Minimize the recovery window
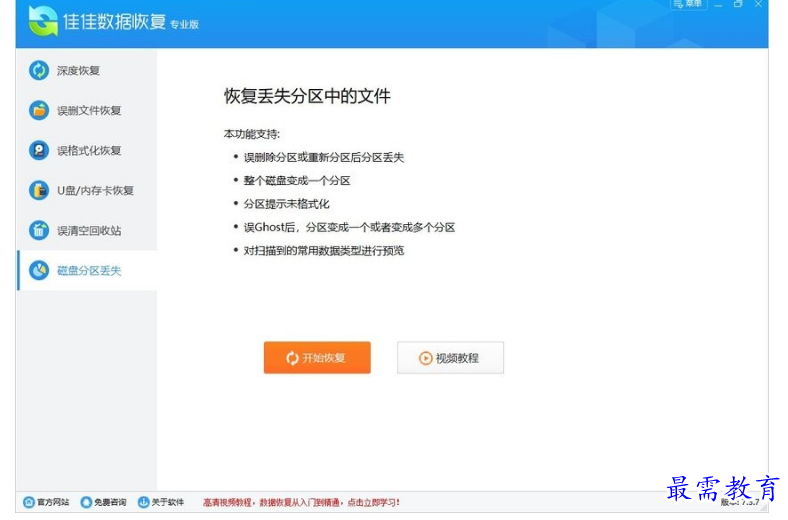The width and height of the screenshot is (788, 520). 718,5
